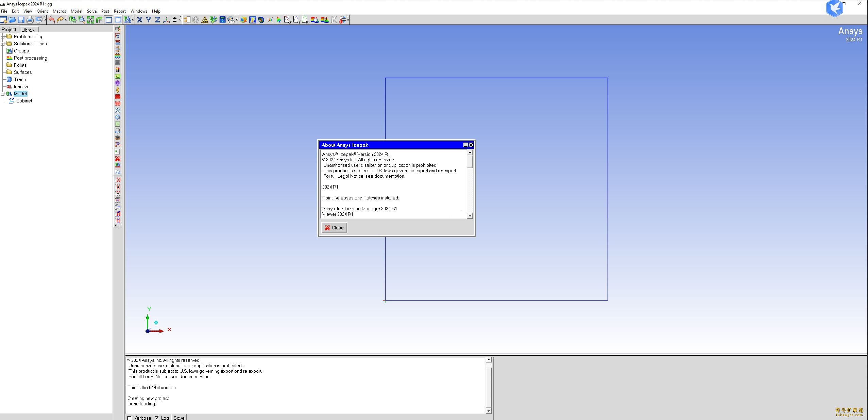Viewport: 868px width, 420px height.
Task: Click Close button in About dialog
Action: [x=334, y=228]
